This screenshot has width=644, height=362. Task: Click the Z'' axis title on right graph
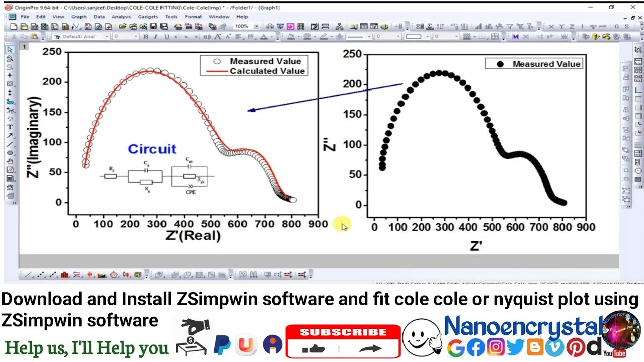[x=329, y=144]
